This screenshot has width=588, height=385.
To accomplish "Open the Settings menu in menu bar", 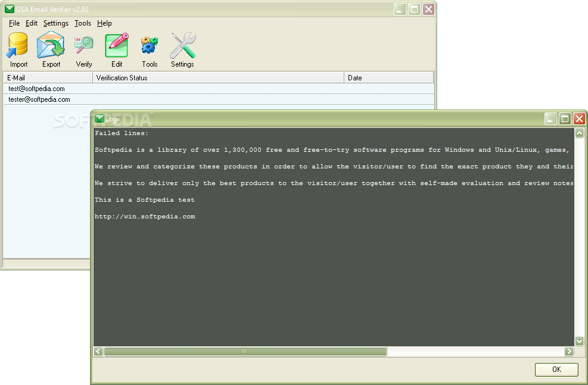I will tap(56, 23).
